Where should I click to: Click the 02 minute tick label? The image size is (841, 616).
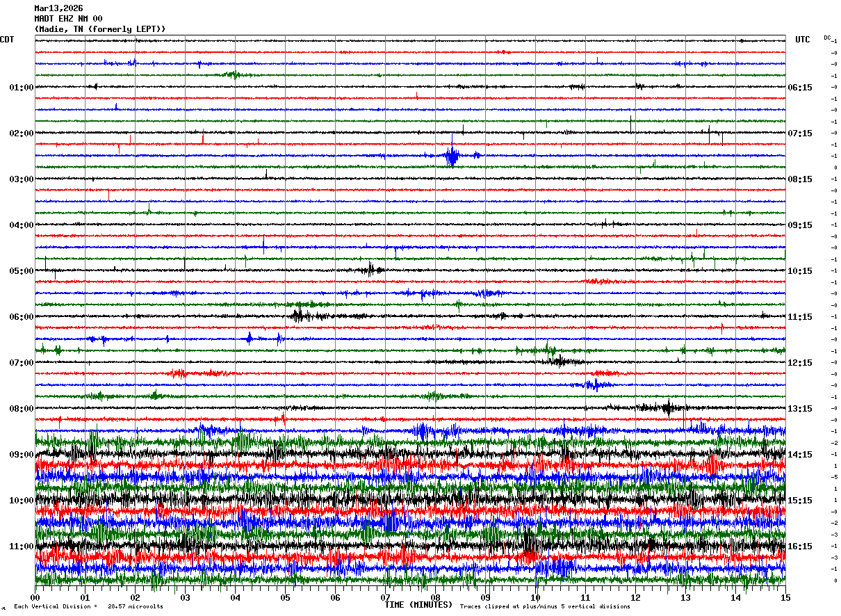[135, 597]
